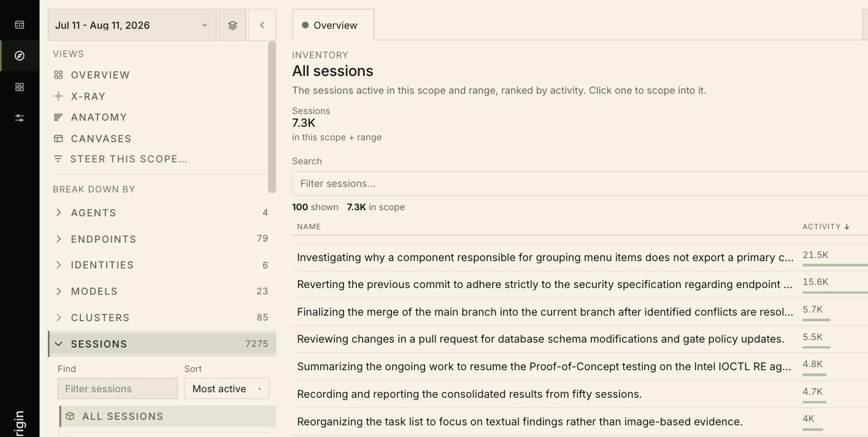Open Steer This Scope
Screen dimensions: 868x437
(x=129, y=159)
